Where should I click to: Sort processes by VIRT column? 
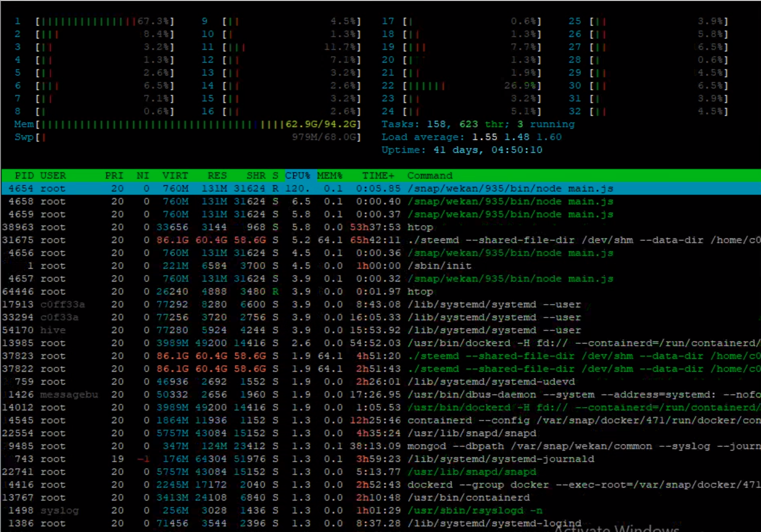[x=175, y=175]
